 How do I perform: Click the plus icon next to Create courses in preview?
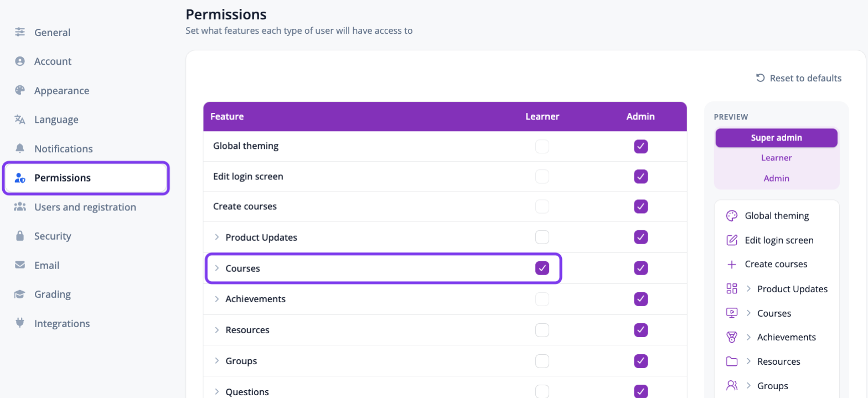pos(732,264)
